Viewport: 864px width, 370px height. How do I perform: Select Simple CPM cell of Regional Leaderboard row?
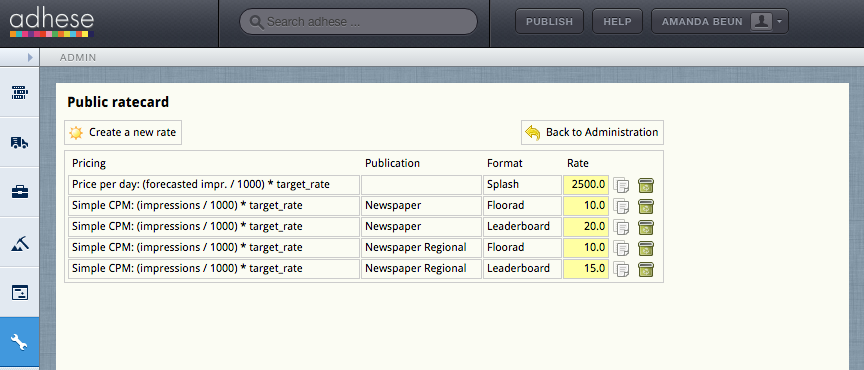point(214,269)
